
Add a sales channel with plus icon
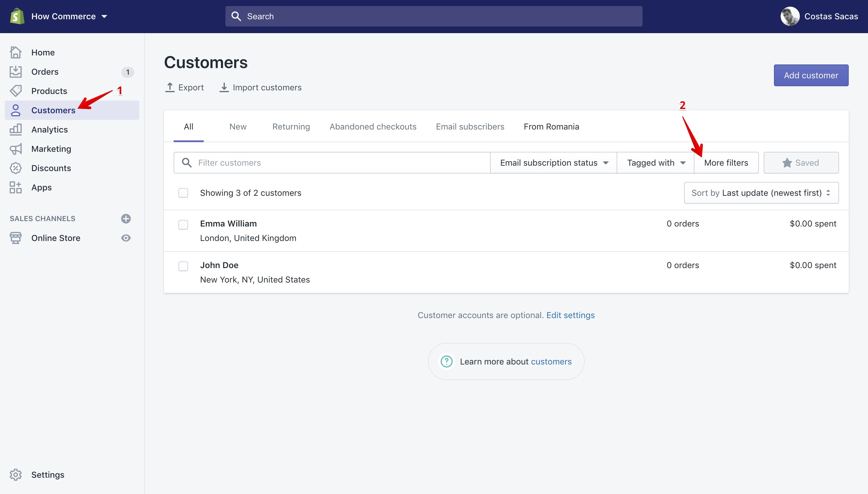tap(126, 219)
